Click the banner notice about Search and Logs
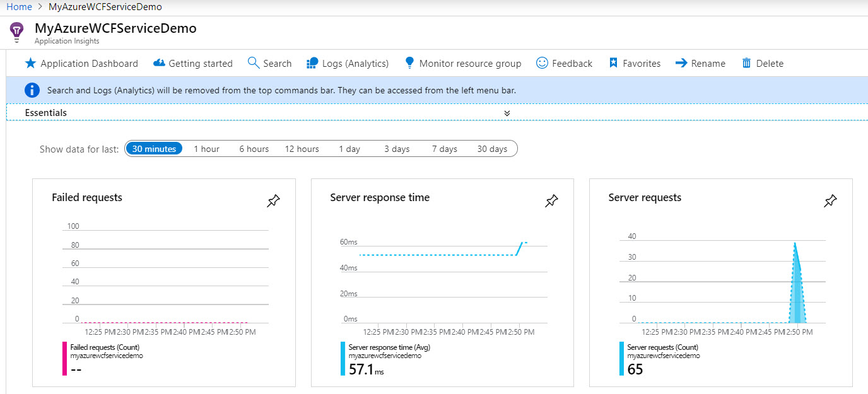 coord(281,90)
